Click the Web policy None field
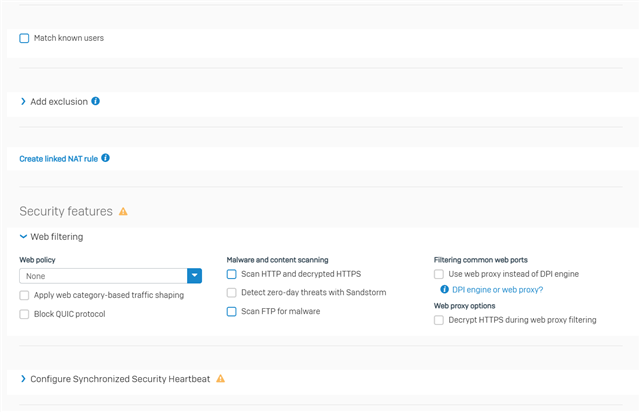This screenshot has height=412, width=640. (103, 276)
